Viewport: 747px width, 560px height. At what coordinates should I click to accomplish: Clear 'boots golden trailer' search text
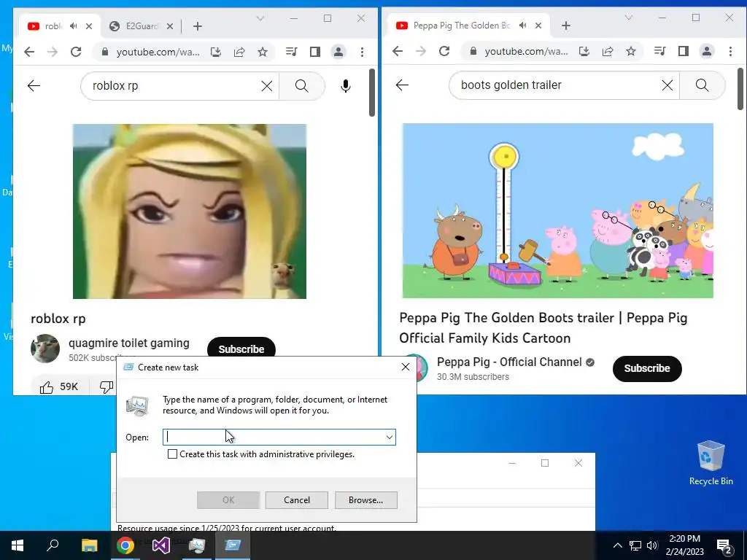click(667, 85)
